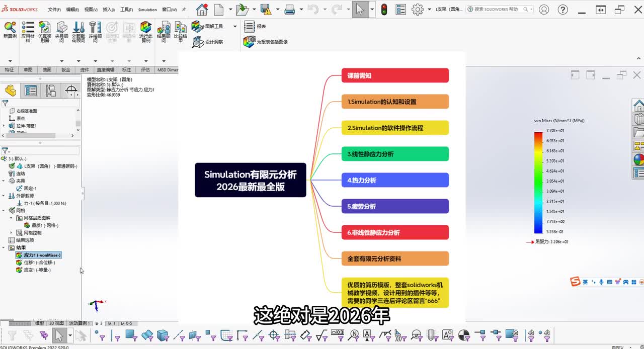644x349 pixels.
Task: Collapse the 结果 (Results) tree node
Action: pos(4,247)
